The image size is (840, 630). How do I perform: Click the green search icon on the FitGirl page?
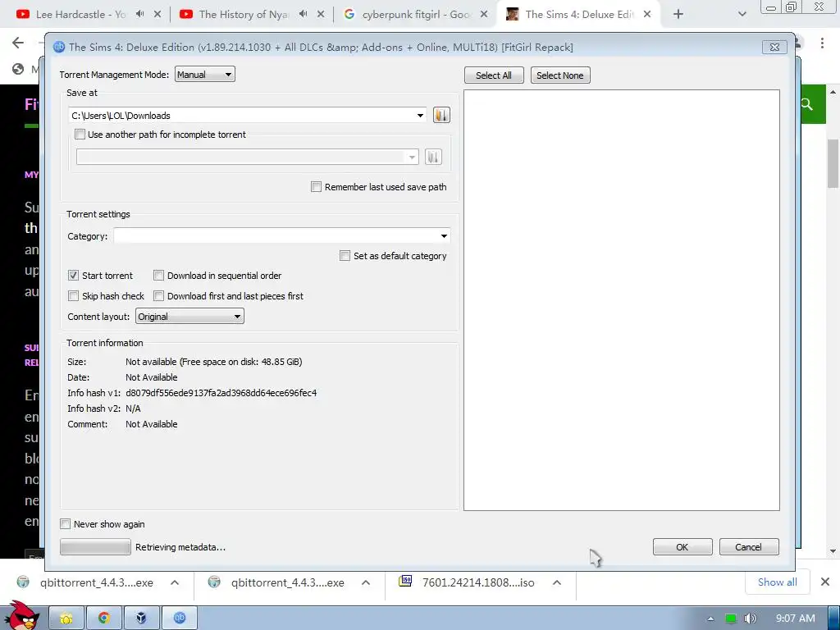[807, 104]
